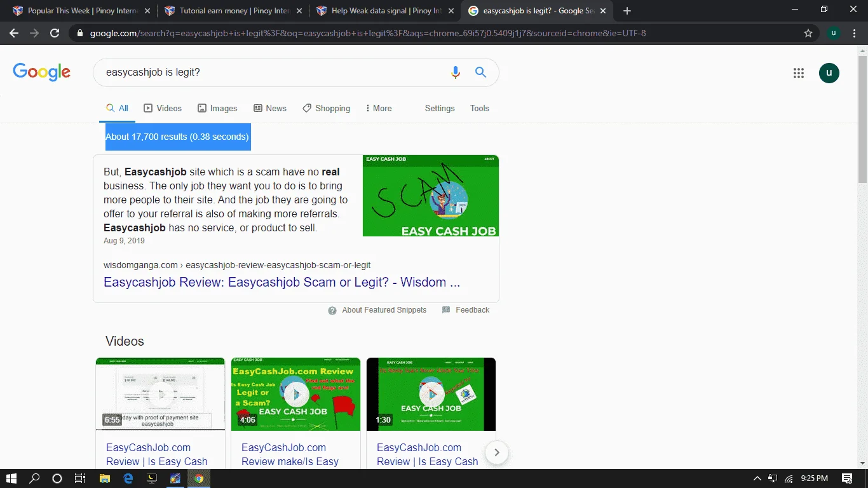
Task: Open the Google apps grid
Action: [x=799, y=73]
